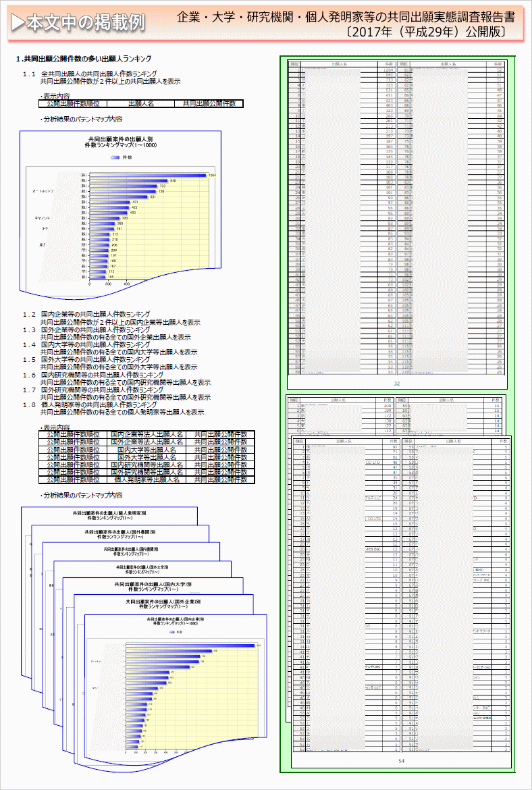Click the text 共同出願公開件数が2件以上の国内企業等出願人を表示
The width and height of the screenshot is (532, 790).
point(120,322)
